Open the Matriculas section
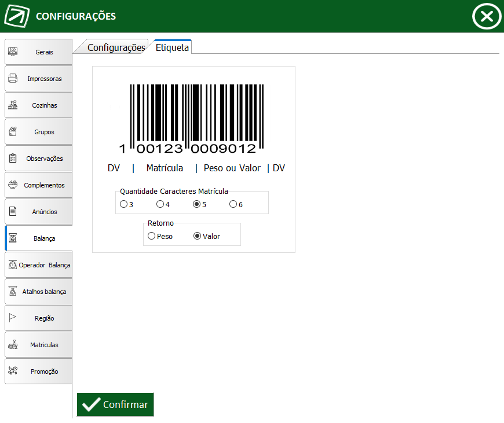Image resolution: width=504 pixels, height=423 pixels. 39,345
